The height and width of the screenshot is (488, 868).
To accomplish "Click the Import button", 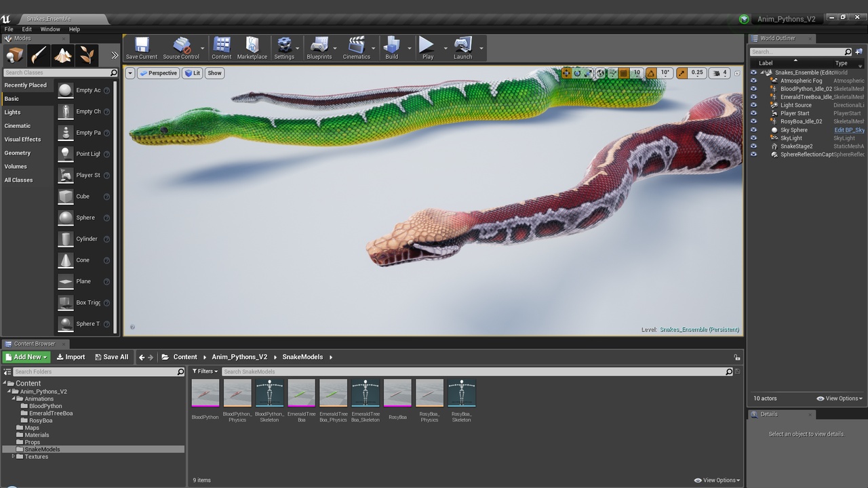I will pyautogui.click(x=71, y=357).
